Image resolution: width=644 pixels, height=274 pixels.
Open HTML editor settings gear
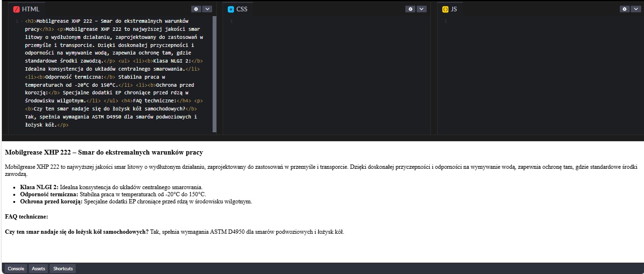196,9
